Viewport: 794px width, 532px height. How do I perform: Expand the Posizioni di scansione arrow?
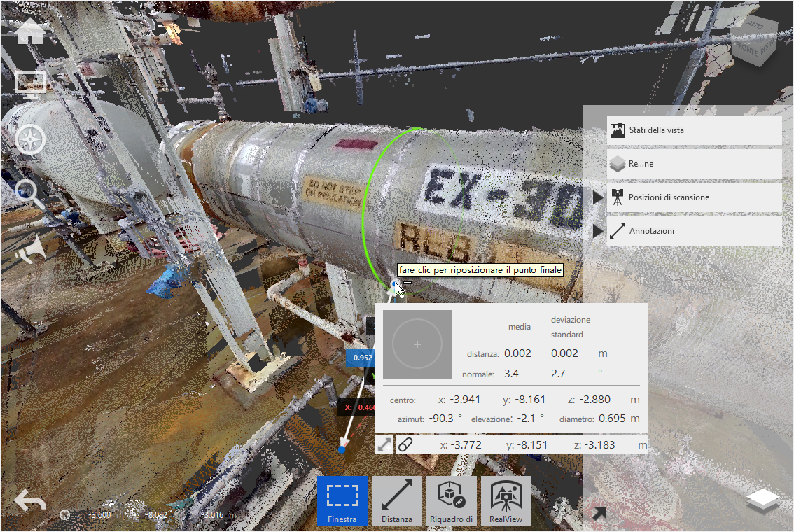point(597,197)
